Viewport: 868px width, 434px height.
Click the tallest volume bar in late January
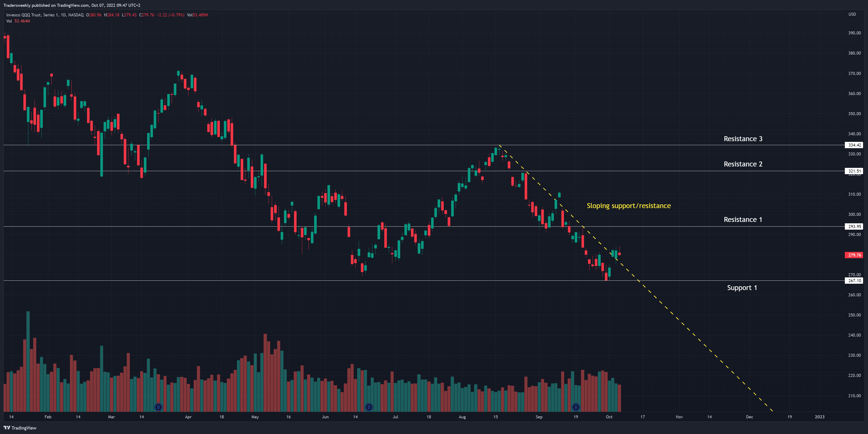(x=28, y=361)
